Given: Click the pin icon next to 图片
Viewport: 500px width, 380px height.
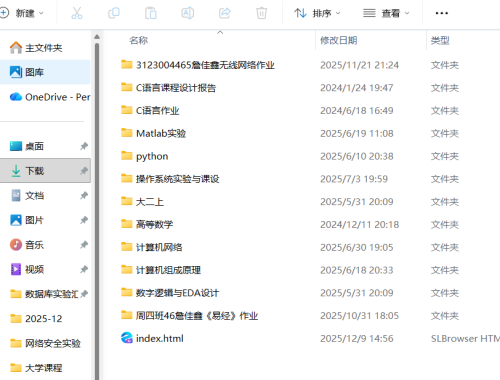Looking at the screenshot, I should pyautogui.click(x=84, y=220).
